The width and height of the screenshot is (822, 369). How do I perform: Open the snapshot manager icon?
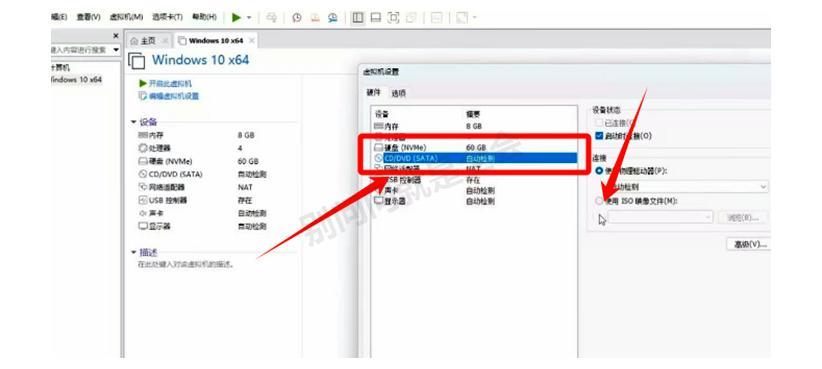pyautogui.click(x=333, y=18)
